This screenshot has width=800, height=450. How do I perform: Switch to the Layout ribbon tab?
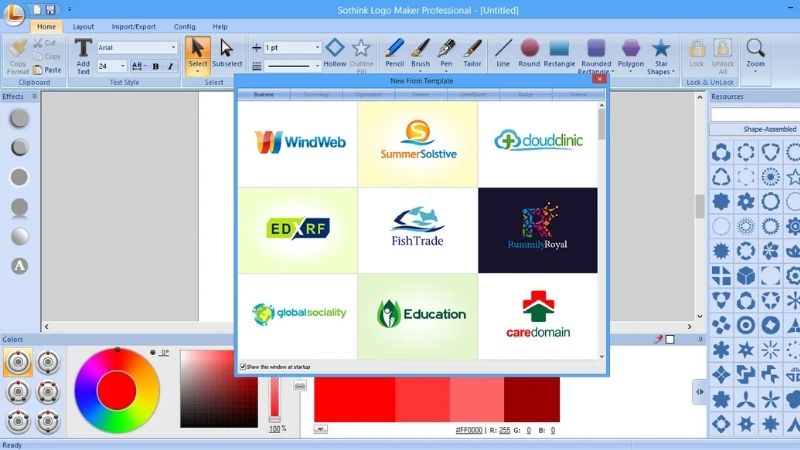click(x=83, y=26)
